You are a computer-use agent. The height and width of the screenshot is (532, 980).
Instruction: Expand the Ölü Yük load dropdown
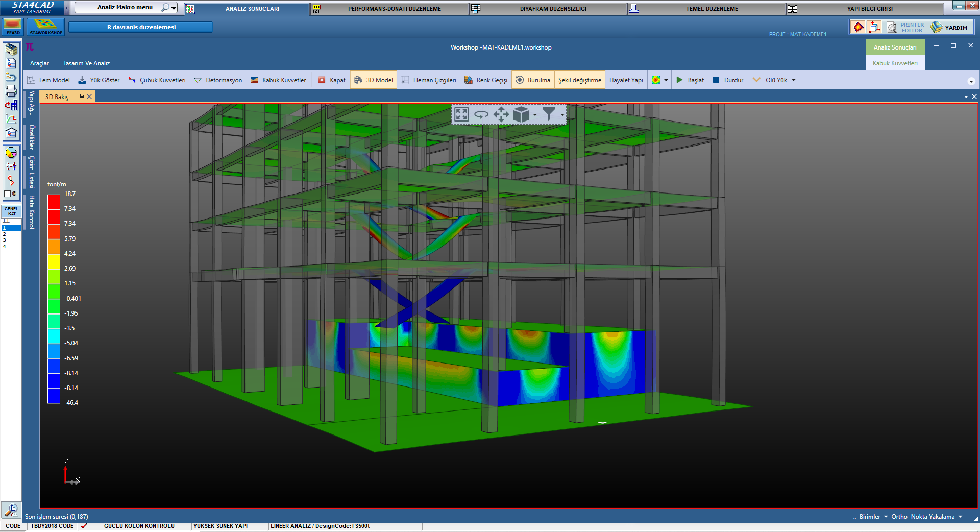click(794, 80)
